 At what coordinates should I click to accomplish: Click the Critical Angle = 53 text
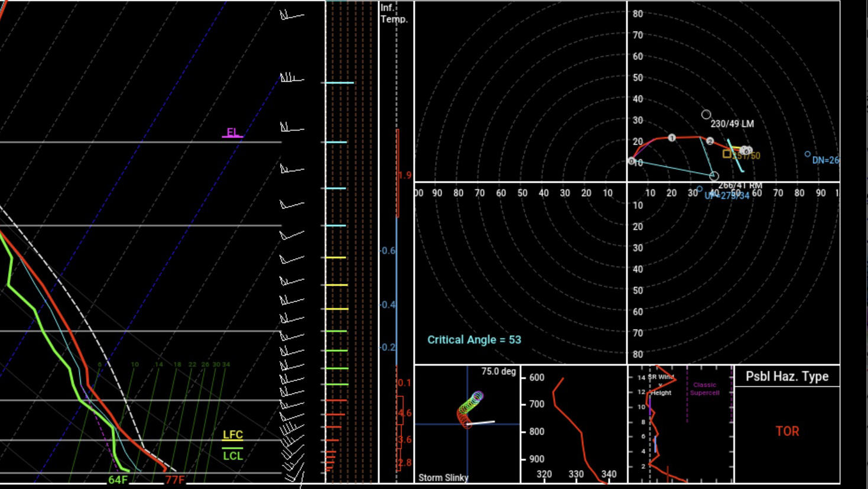point(474,340)
